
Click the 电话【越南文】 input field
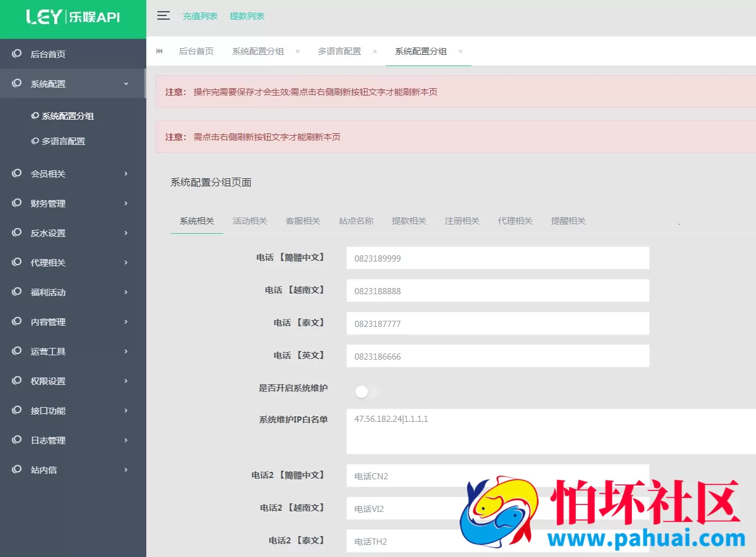(498, 291)
